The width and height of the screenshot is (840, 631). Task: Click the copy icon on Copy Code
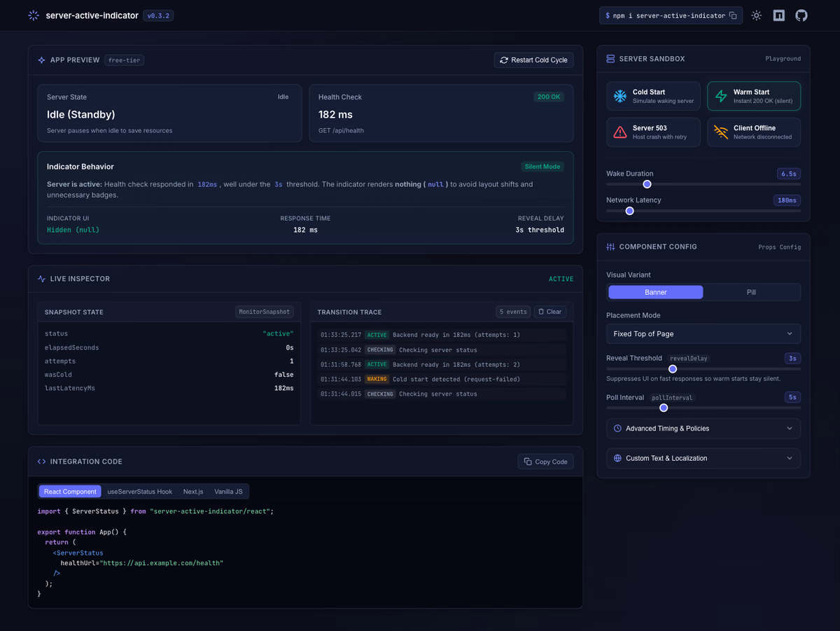[528, 462]
